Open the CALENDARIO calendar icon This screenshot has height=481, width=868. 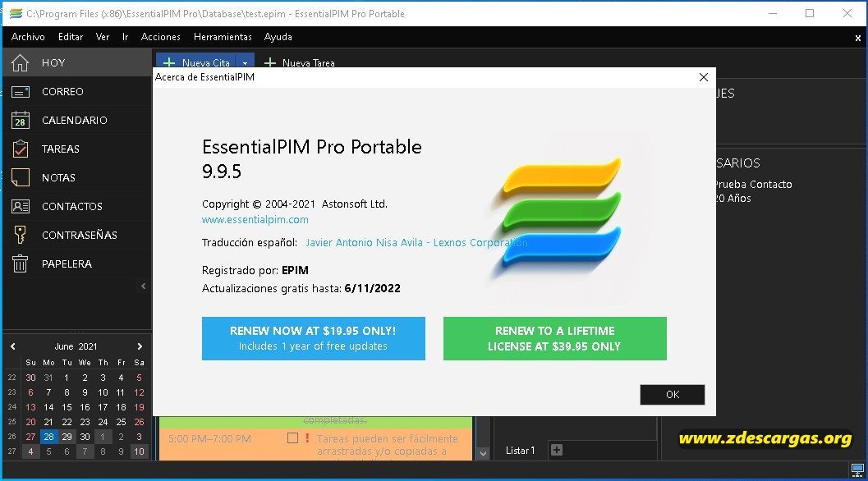pos(21,120)
